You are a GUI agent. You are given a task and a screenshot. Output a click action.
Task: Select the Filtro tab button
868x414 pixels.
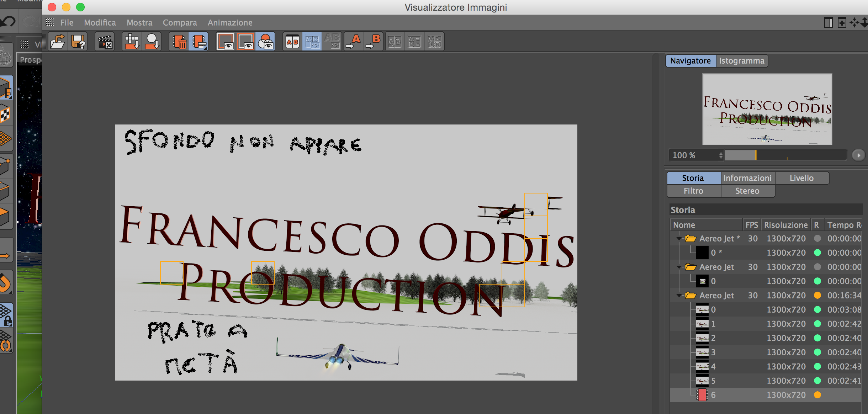(693, 191)
